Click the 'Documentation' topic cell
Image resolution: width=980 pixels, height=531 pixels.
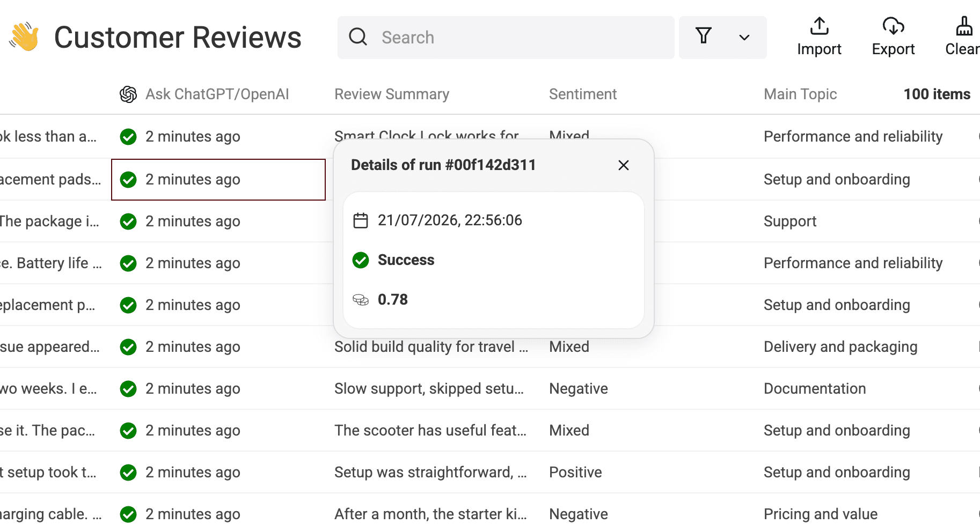815,389
